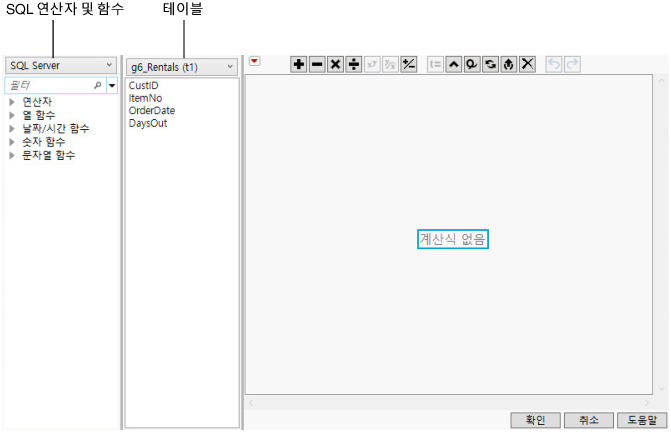This screenshot has width=671, height=432.
Task: Select the 숫자 함수 category label
Action: (44, 142)
